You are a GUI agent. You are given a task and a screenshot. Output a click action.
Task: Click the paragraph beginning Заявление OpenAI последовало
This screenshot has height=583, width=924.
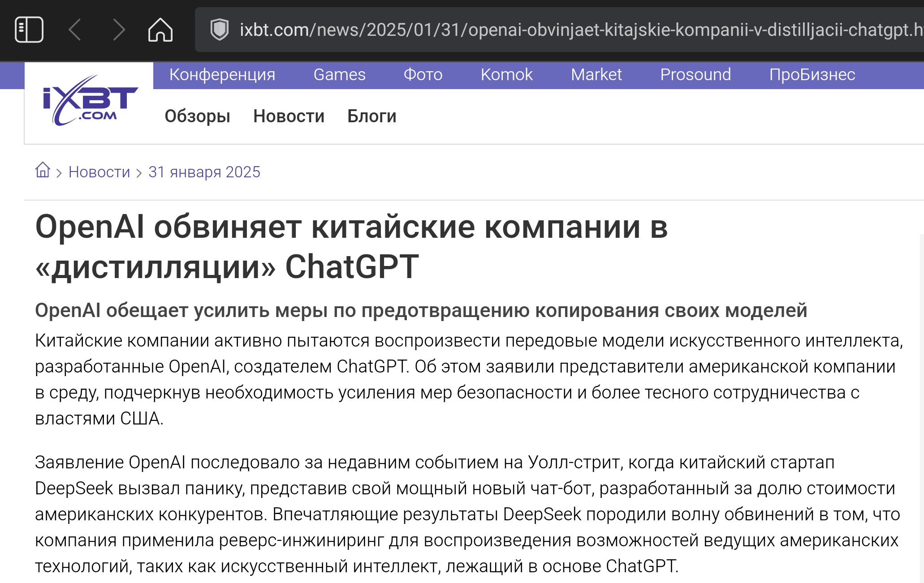click(467, 514)
